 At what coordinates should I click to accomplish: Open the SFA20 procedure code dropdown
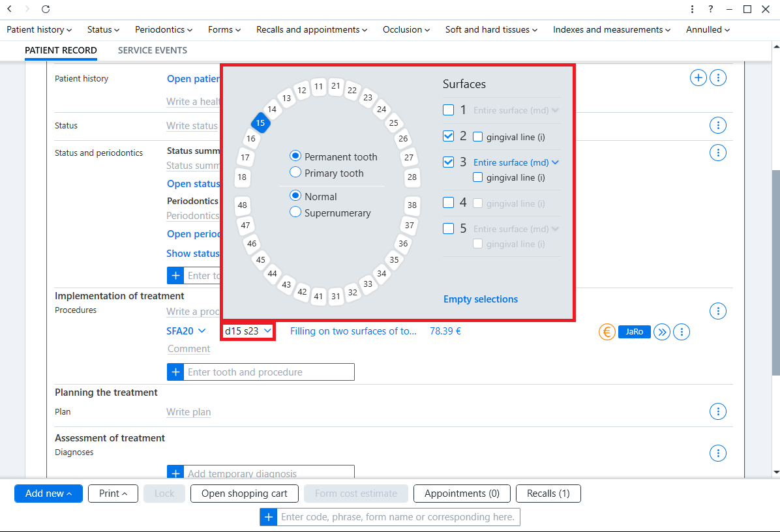click(186, 331)
